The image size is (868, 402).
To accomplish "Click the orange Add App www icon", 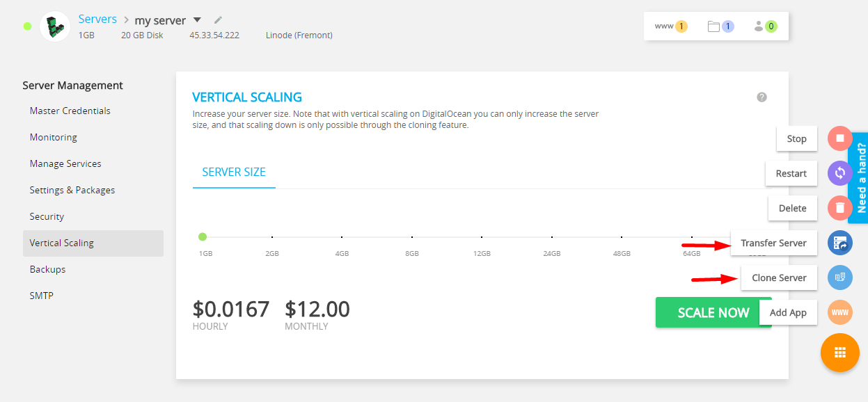I will click(839, 312).
